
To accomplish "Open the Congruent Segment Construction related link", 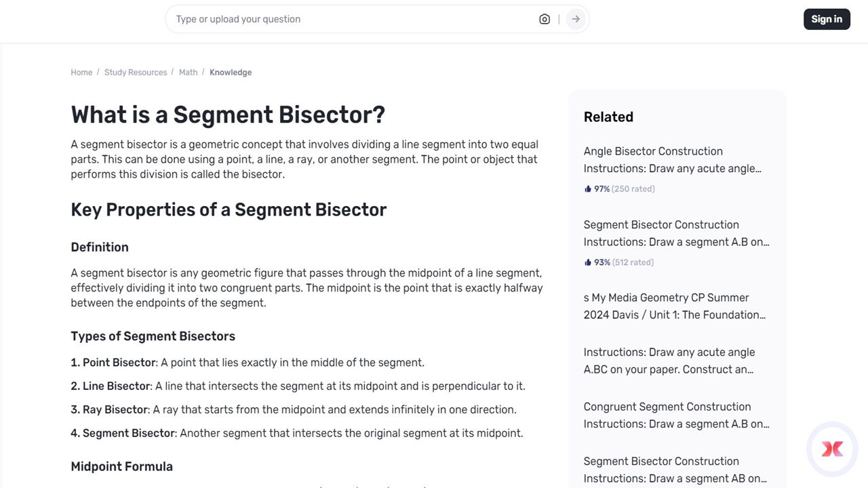I will click(676, 415).
